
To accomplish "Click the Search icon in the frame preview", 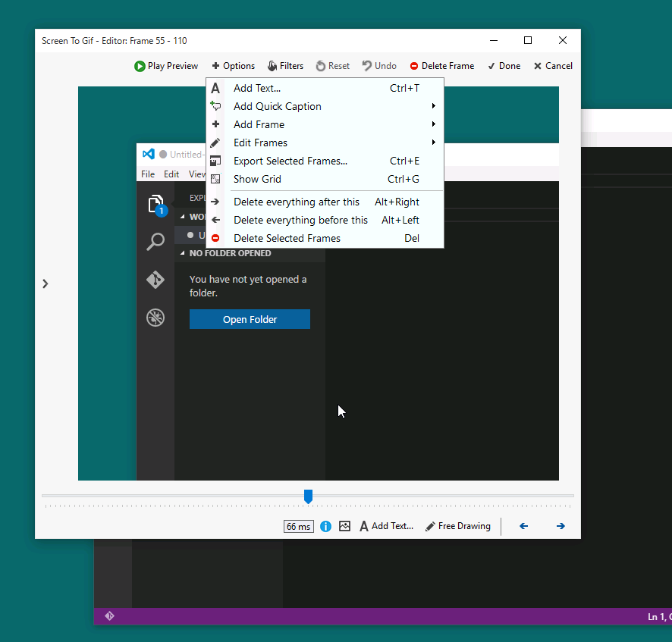I will pyautogui.click(x=155, y=242).
